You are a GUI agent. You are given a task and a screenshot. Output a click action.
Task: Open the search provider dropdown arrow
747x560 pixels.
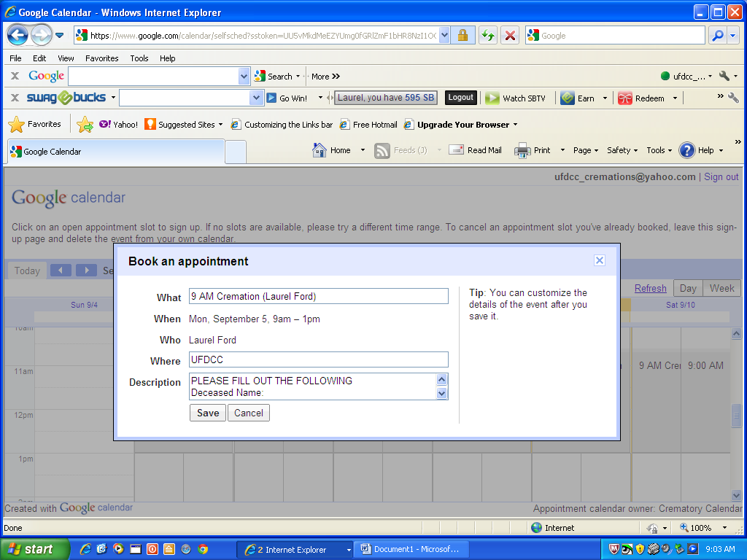(x=733, y=35)
